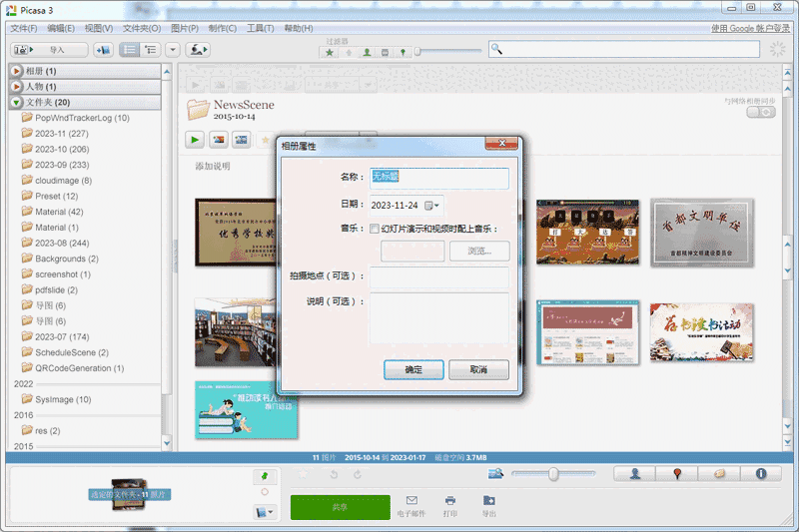Expand the 人物 (1) people section
This screenshot has width=799, height=532.
(16, 87)
